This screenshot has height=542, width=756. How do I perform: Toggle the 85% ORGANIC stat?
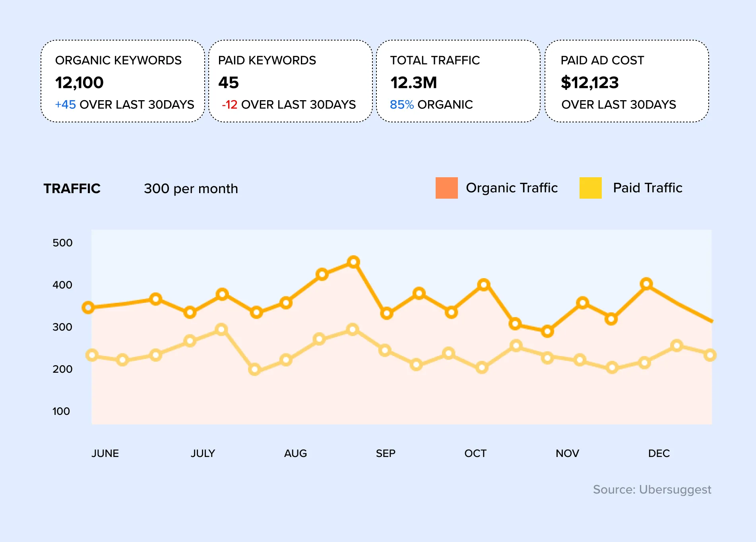tap(431, 105)
